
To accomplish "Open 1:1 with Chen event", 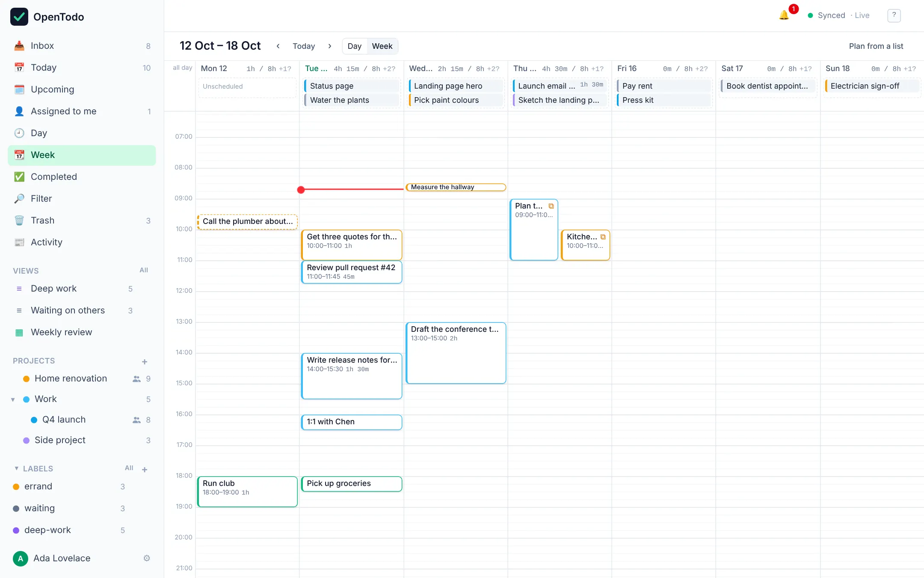I will (352, 422).
